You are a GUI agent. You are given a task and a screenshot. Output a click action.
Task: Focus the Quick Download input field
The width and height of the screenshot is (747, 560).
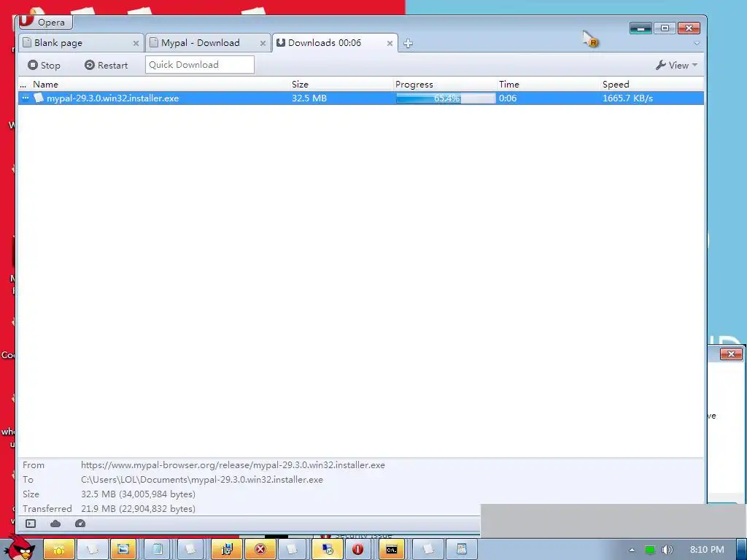[x=200, y=65]
